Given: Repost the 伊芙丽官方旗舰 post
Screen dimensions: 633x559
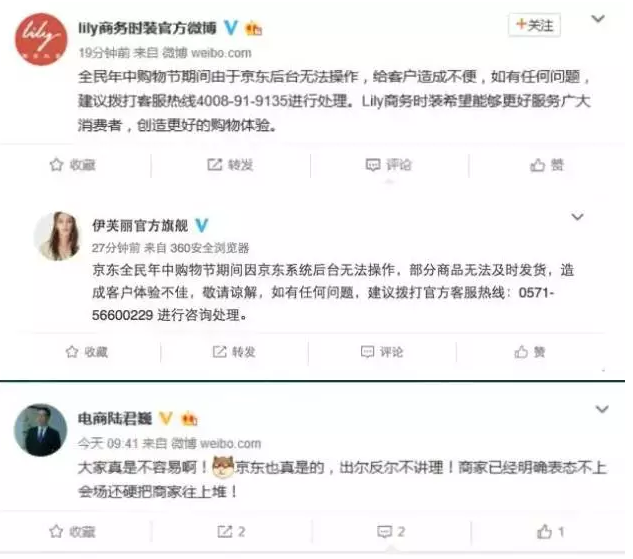Looking at the screenshot, I should pyautogui.click(x=234, y=352).
